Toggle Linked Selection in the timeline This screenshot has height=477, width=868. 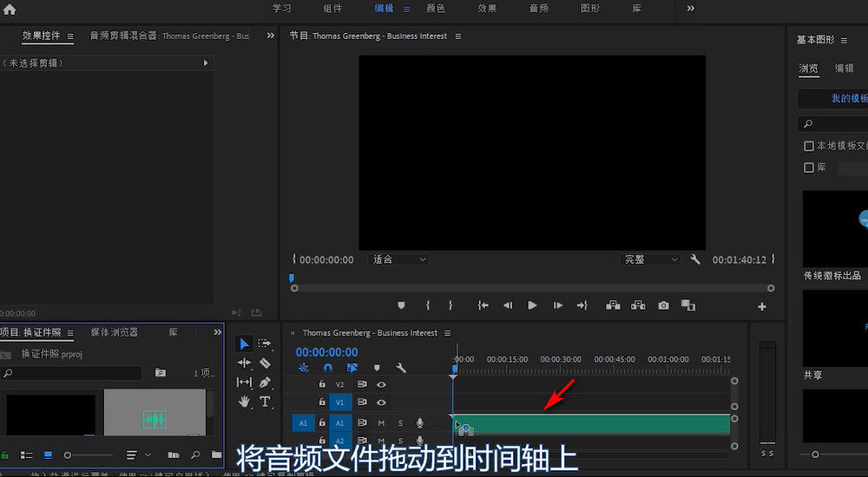tap(352, 368)
